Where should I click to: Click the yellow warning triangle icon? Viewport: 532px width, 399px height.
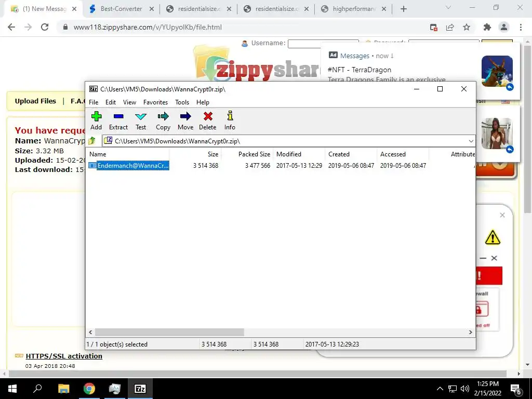click(493, 237)
